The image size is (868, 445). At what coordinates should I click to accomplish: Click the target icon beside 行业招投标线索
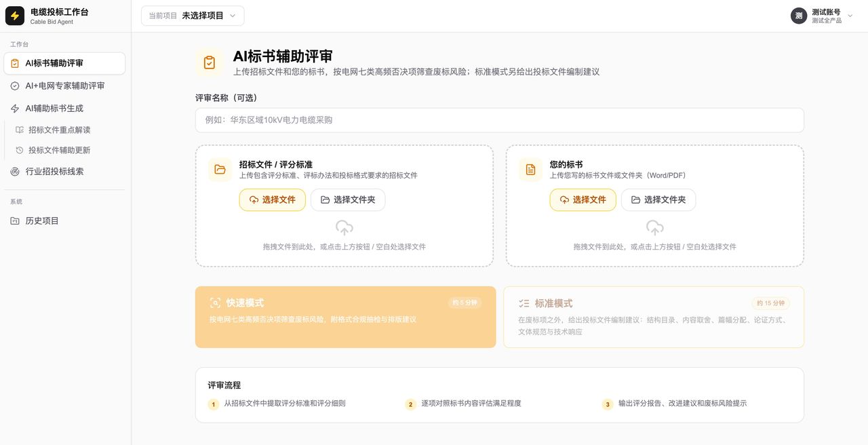(x=15, y=172)
